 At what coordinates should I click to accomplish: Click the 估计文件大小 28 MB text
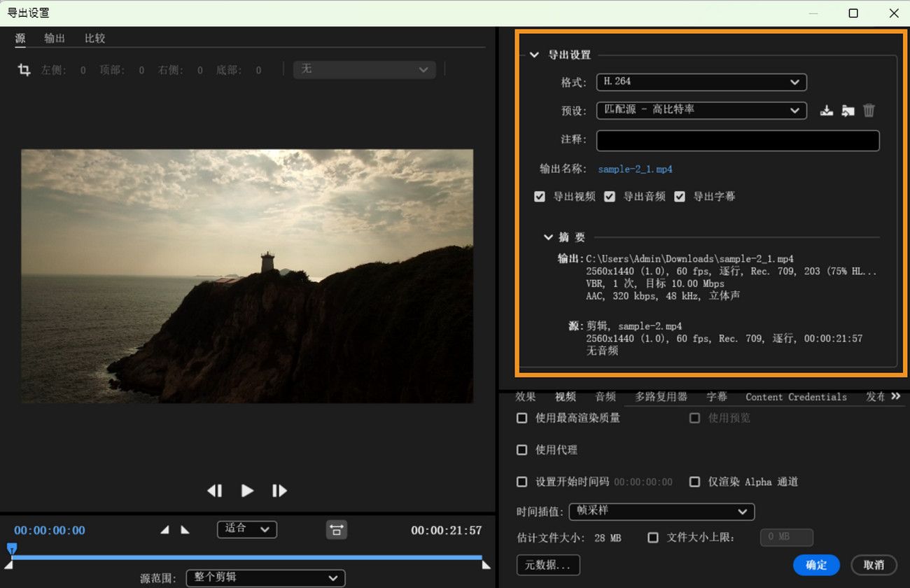(x=568, y=538)
